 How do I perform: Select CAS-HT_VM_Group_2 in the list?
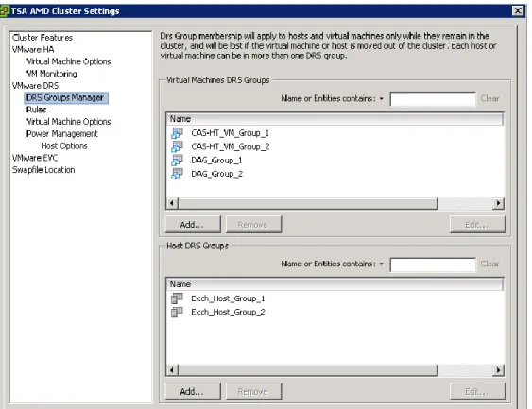pyautogui.click(x=231, y=146)
